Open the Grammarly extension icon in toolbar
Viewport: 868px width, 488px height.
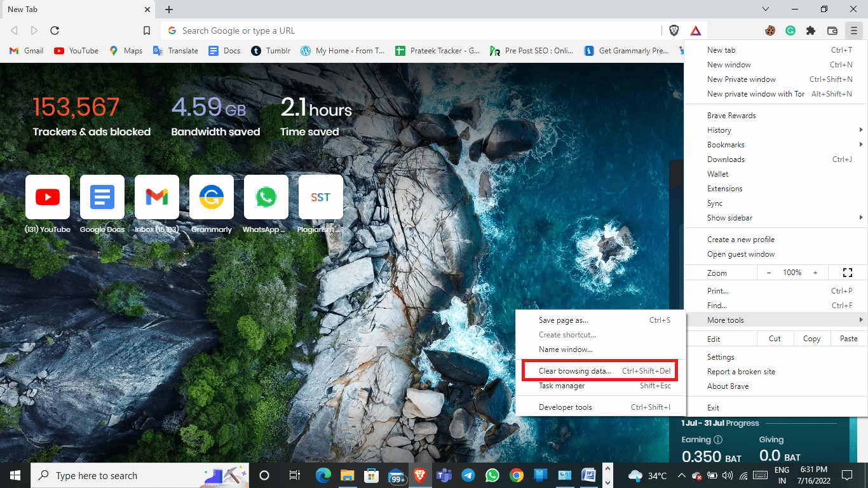pos(790,30)
